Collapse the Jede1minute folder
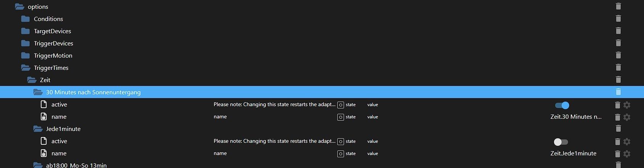 pyautogui.click(x=38, y=129)
